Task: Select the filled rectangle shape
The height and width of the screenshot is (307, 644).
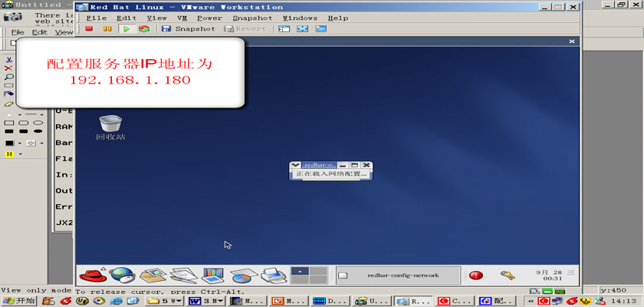Action: [x=8, y=131]
